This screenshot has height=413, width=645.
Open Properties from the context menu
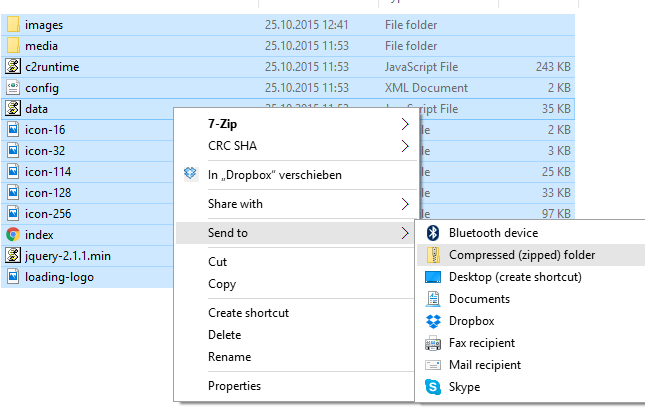coord(234,386)
